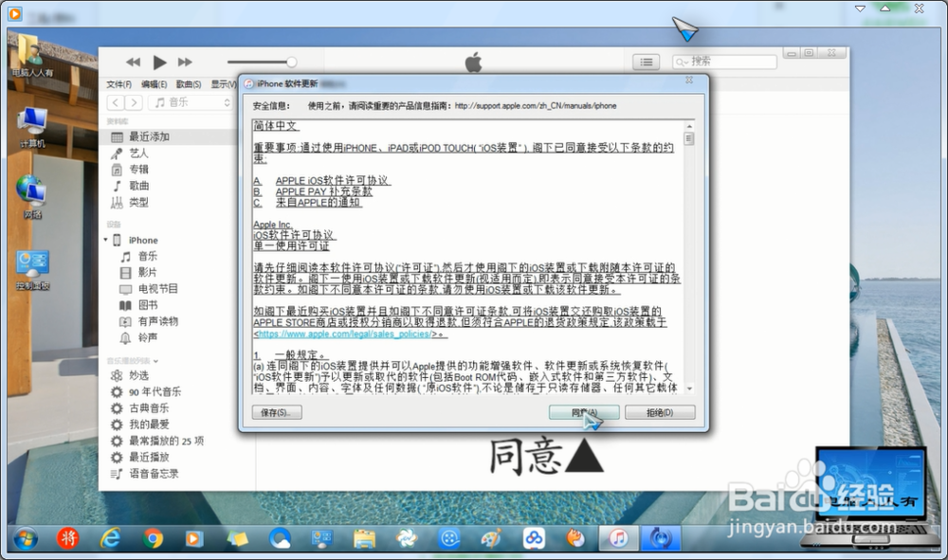This screenshot has width=948, height=560.
Task: Click the iTunes search field
Action: tap(724, 62)
